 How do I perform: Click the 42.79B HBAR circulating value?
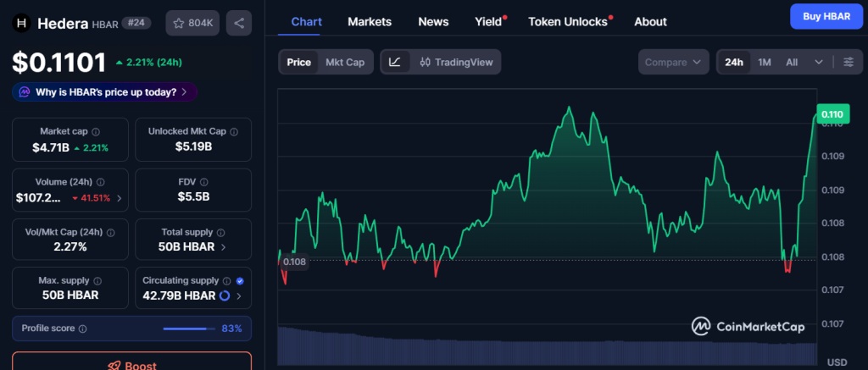(x=180, y=295)
